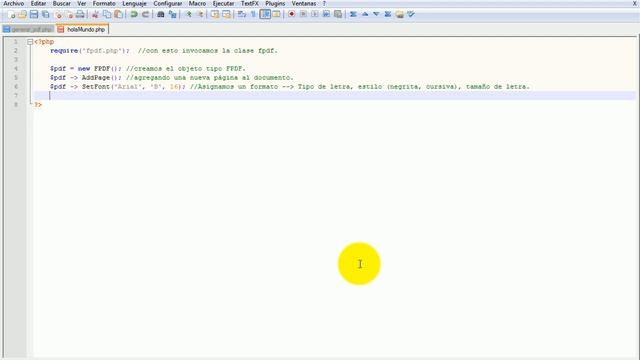Click the Stop recording macro icon

click(303, 15)
